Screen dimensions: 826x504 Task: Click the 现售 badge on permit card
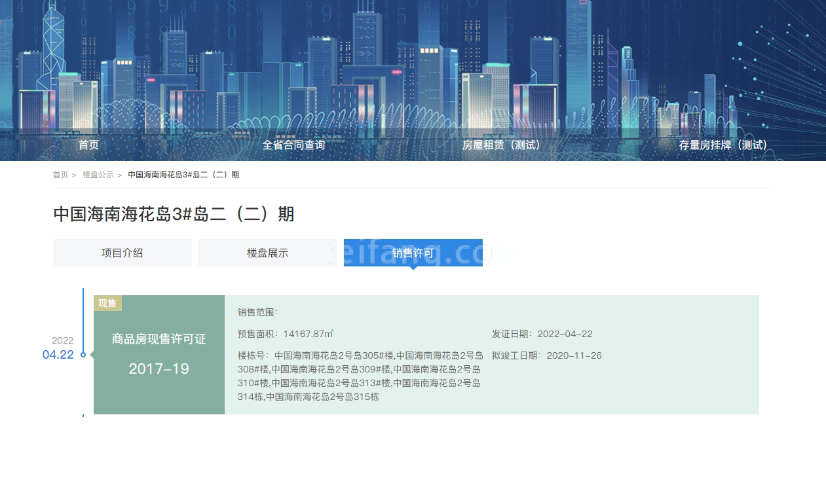pyautogui.click(x=107, y=303)
